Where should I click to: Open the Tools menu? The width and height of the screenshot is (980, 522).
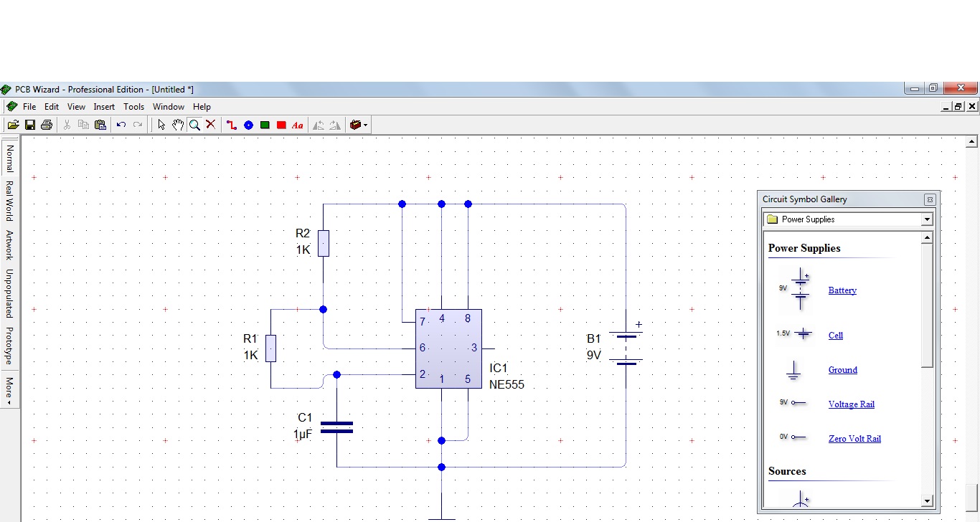pos(134,107)
